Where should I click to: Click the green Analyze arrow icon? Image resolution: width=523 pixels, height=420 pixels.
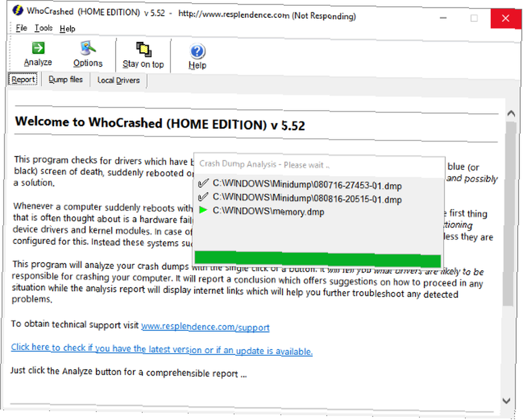[38, 48]
